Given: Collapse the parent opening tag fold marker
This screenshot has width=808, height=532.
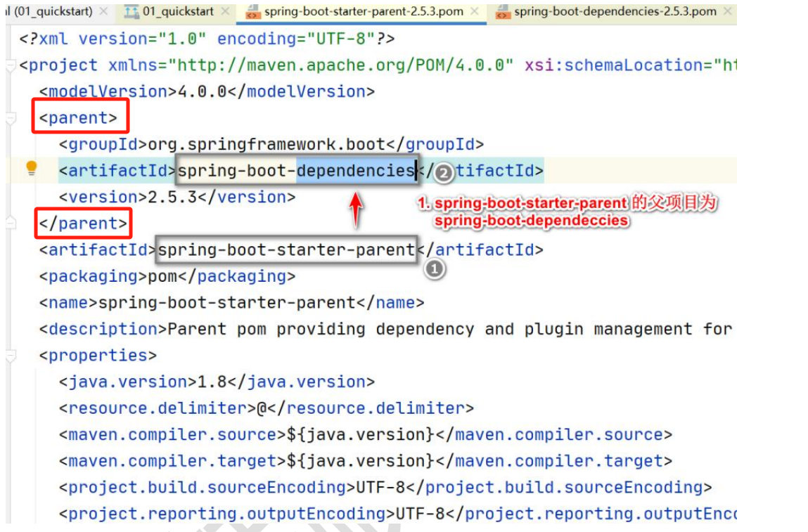Looking at the screenshot, I should [x=11, y=119].
